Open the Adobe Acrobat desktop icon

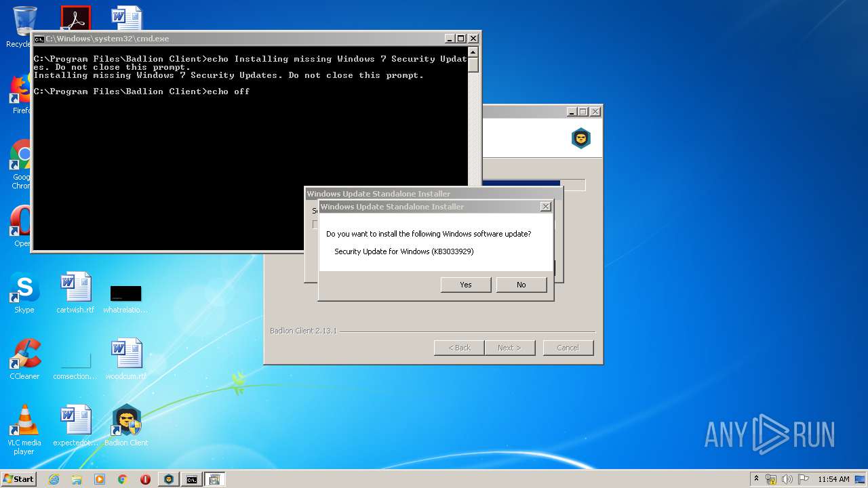pyautogui.click(x=75, y=18)
